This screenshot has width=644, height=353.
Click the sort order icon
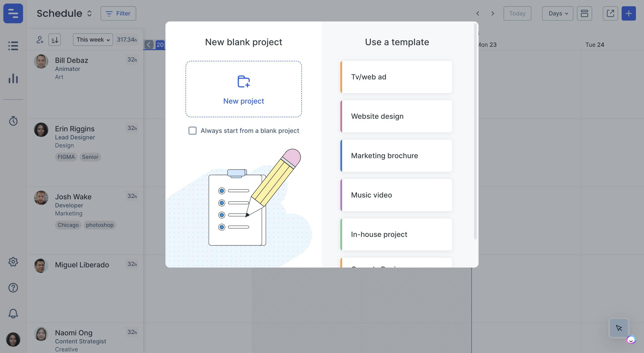(x=55, y=40)
